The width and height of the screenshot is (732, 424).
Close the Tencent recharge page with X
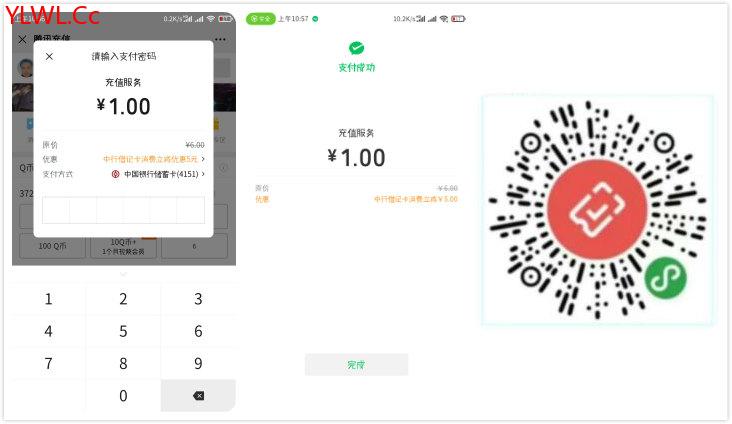(22, 40)
